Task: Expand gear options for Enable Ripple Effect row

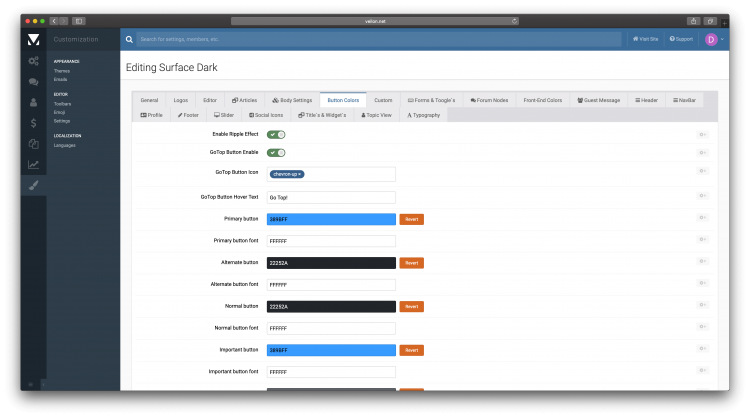Action: coord(702,134)
